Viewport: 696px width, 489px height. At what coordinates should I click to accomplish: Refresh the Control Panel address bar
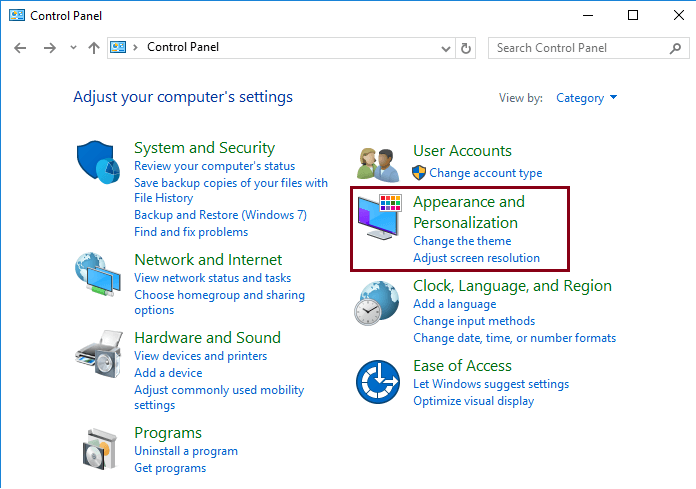[x=466, y=48]
